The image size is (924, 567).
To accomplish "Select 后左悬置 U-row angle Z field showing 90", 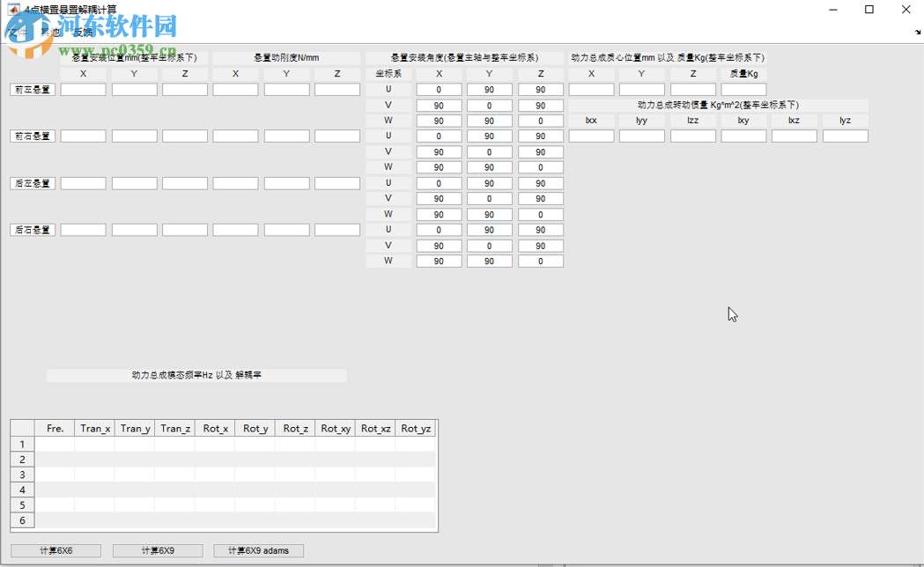I will pos(540,183).
